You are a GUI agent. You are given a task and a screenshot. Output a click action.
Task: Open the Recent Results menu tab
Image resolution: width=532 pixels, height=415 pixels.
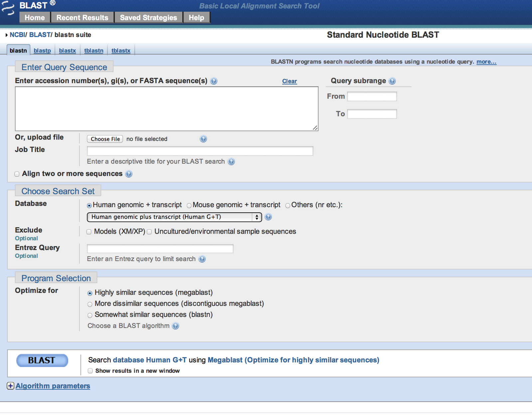click(82, 18)
